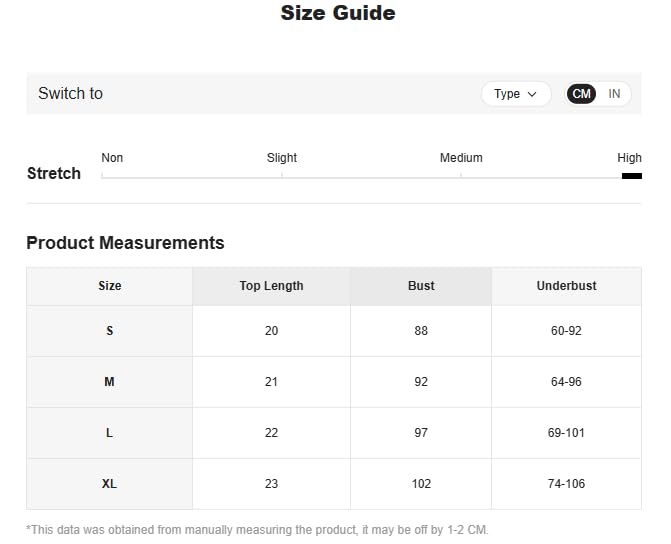671x544 pixels.
Task: Click the Medium stretch label
Action: 461,158
